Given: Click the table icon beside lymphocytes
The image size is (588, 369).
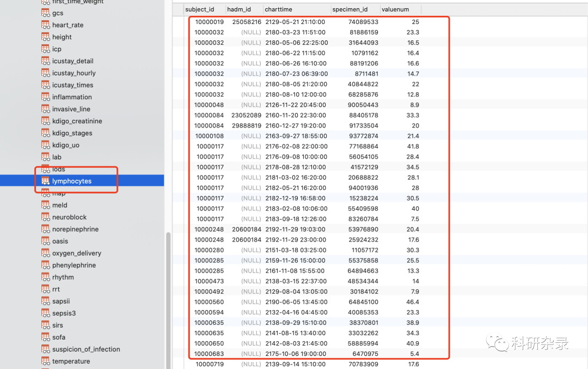Looking at the screenshot, I should (x=45, y=181).
